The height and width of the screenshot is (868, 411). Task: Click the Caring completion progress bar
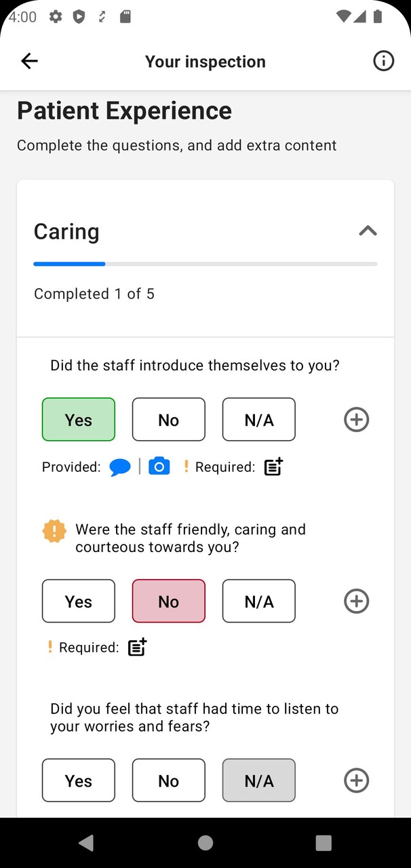206,264
